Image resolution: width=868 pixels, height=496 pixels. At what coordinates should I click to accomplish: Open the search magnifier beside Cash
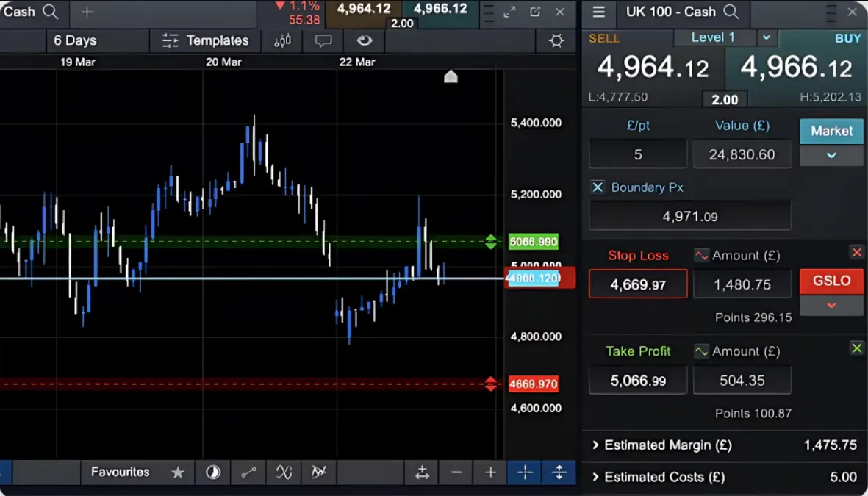pyautogui.click(x=51, y=12)
